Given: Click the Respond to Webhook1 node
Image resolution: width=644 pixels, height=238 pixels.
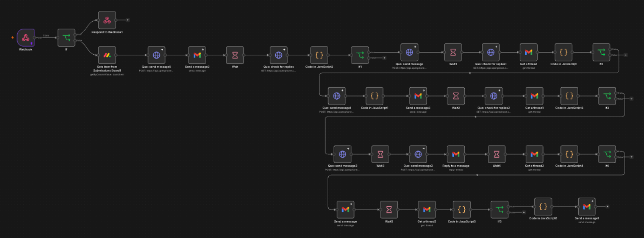Looking at the screenshot, I should point(107,20).
